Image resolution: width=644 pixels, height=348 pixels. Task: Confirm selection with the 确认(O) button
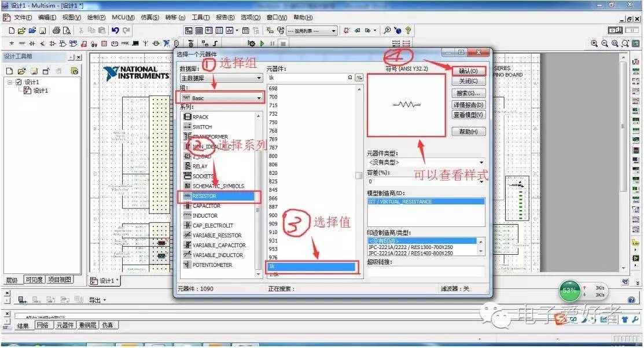pyautogui.click(x=468, y=70)
